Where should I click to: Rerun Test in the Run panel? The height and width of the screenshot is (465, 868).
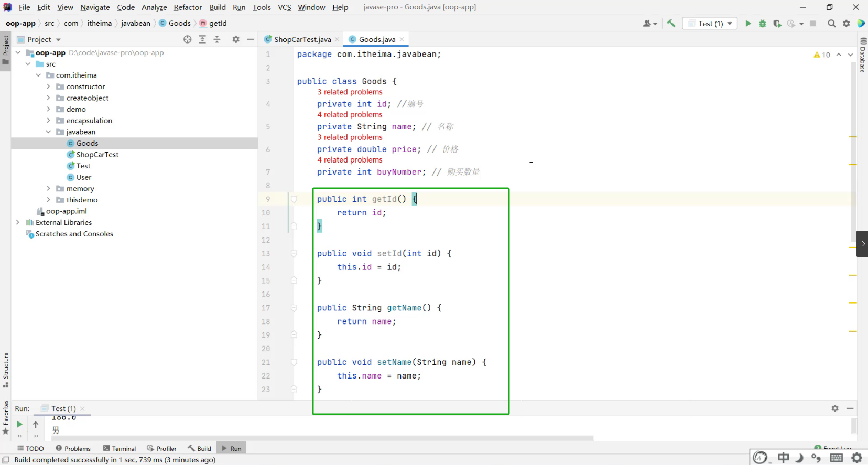pyautogui.click(x=19, y=424)
